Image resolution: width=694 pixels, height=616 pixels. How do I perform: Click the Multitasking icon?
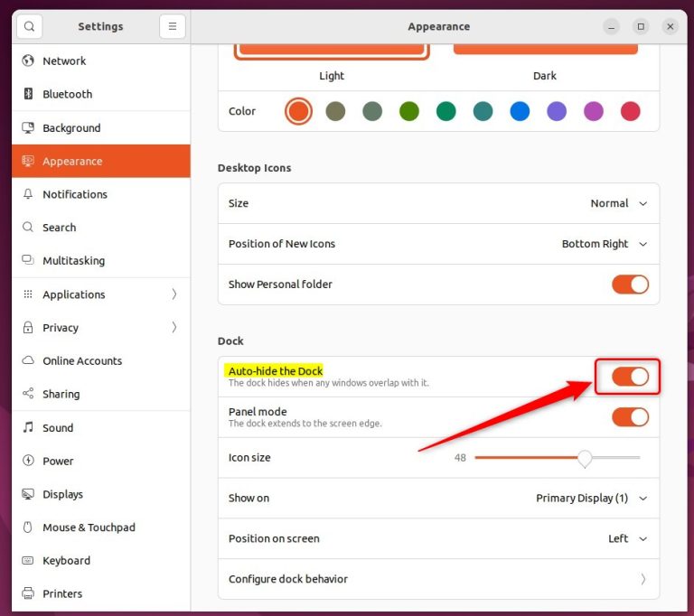tap(28, 260)
